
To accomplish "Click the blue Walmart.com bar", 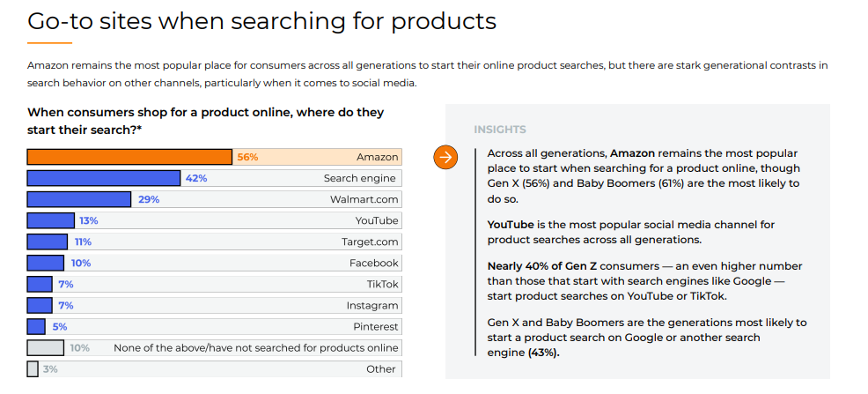I will 79,199.
